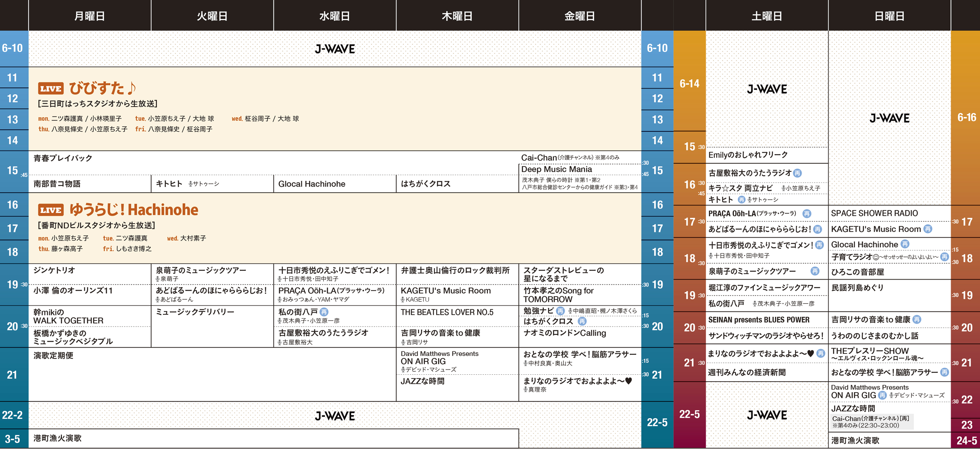Click 弁護士奥山倫行のロック裁判所 on Thursday
The image size is (980, 449).
[x=455, y=270]
